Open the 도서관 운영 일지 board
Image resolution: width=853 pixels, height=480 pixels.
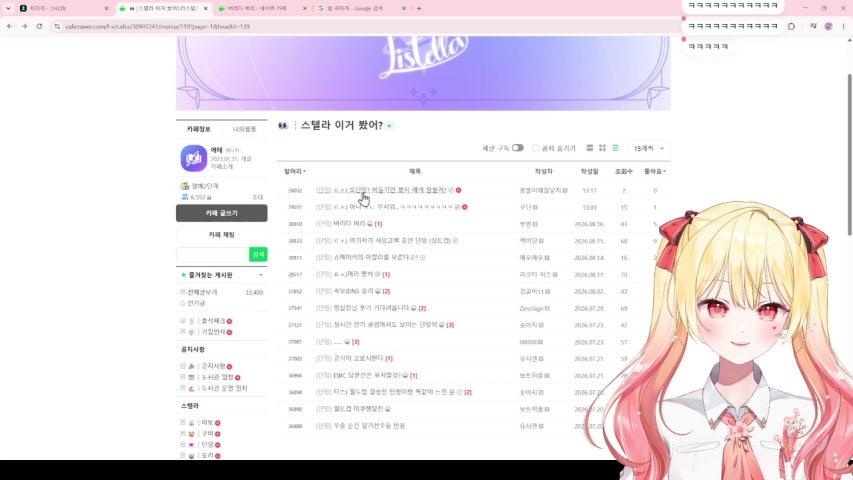[224, 388]
